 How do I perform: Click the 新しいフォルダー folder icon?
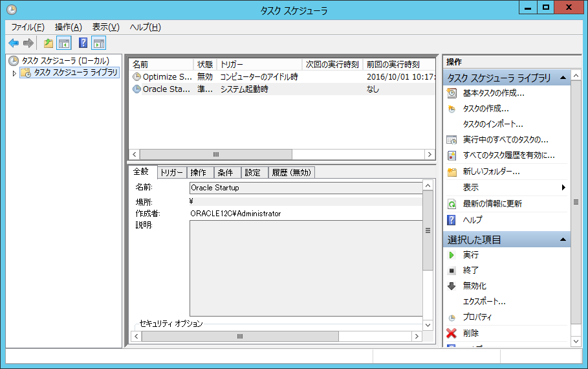(452, 172)
